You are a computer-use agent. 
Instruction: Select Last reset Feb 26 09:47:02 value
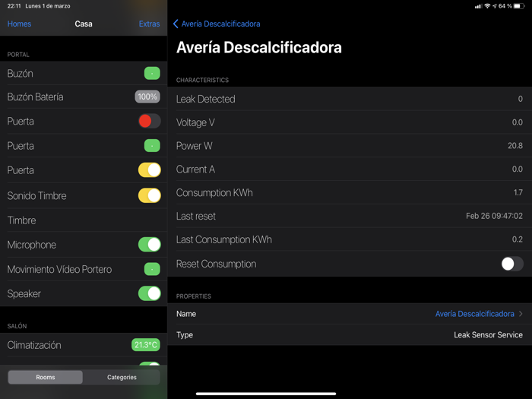click(494, 216)
